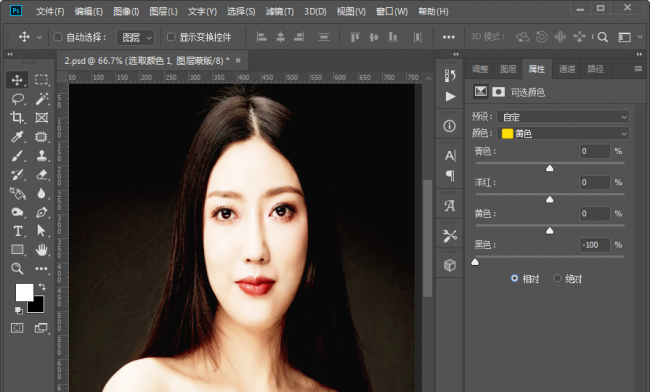Image resolution: width=650 pixels, height=392 pixels.
Task: Open the 文件(F) menu
Action: tap(50, 12)
